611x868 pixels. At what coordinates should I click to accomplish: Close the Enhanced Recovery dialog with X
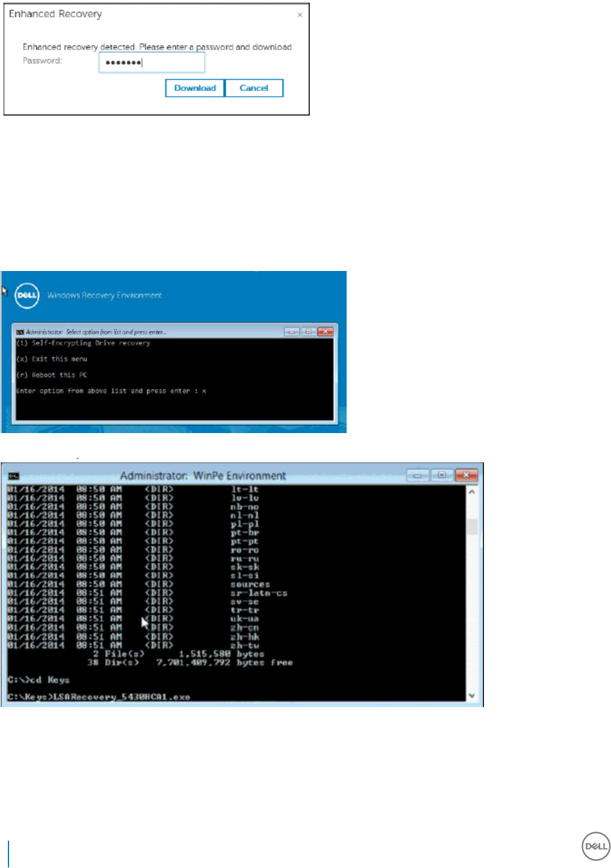click(300, 15)
